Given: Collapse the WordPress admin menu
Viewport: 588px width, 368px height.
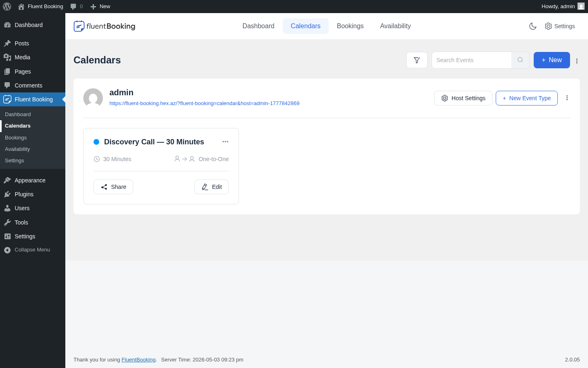Looking at the screenshot, I should point(33,250).
